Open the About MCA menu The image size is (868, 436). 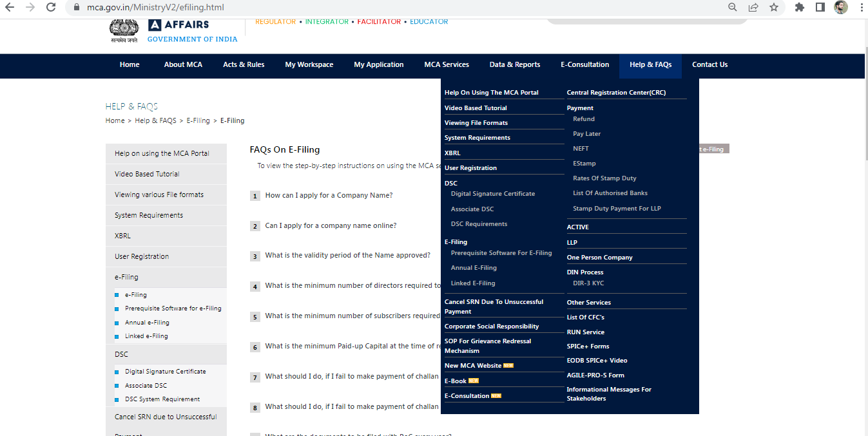183,64
